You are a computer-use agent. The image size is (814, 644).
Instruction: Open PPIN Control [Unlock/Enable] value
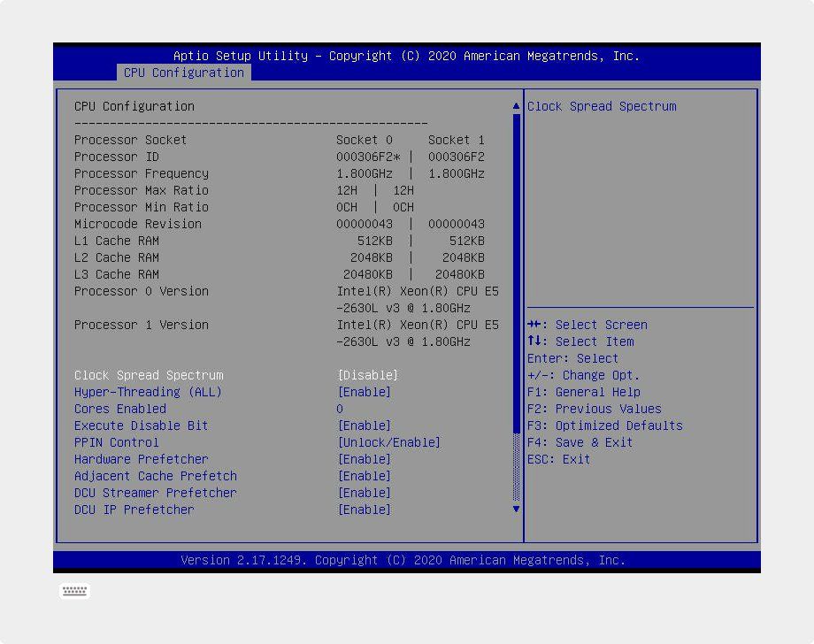coord(388,442)
